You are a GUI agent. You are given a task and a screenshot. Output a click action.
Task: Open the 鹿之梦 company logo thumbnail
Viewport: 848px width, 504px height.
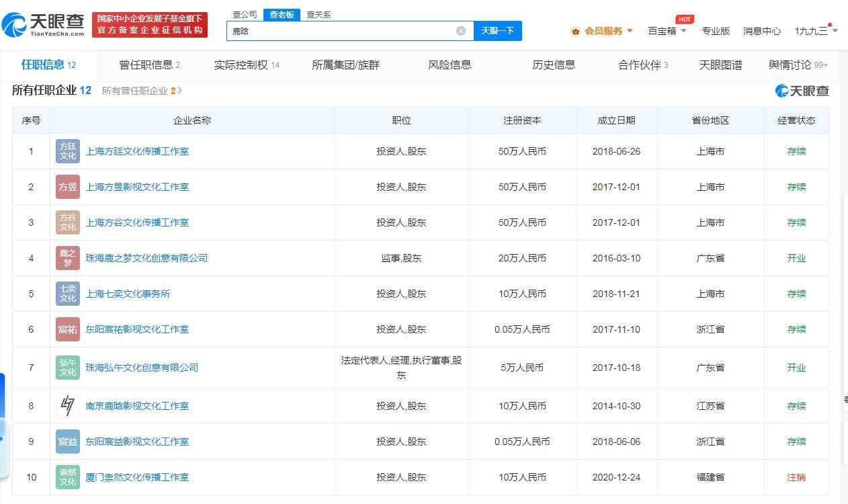click(68, 258)
